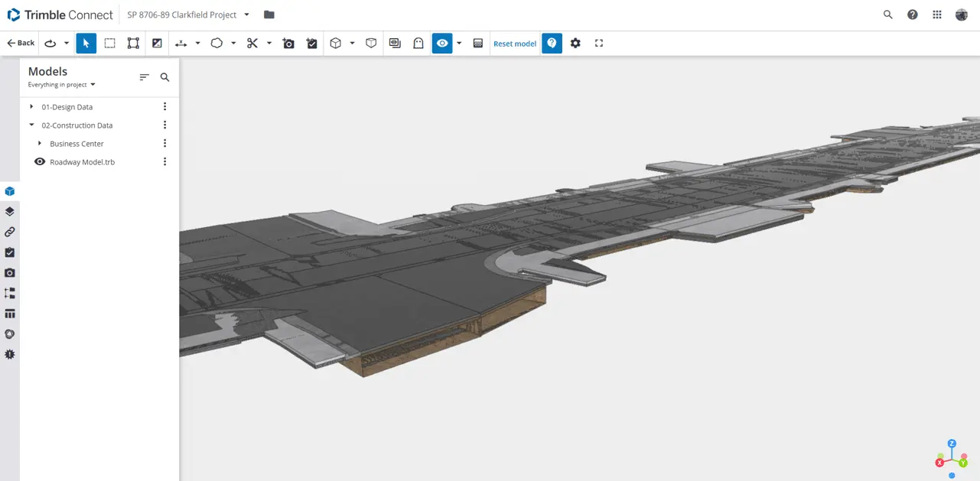Image resolution: width=980 pixels, height=481 pixels.
Task: Open the Views panel in the sidebar
Action: 10,211
